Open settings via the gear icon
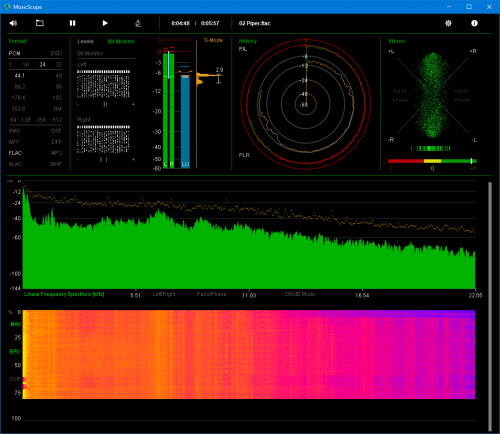Image resolution: width=500 pixels, height=434 pixels. pyautogui.click(x=448, y=23)
